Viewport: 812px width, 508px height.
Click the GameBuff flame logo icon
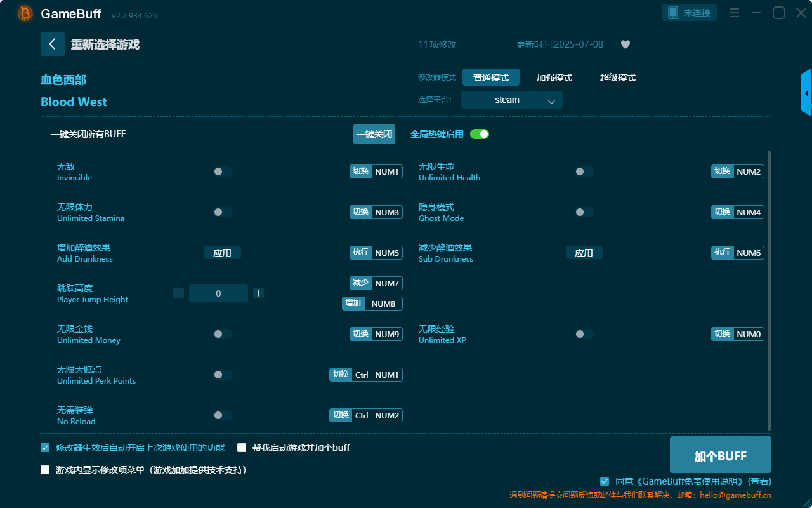[24, 13]
